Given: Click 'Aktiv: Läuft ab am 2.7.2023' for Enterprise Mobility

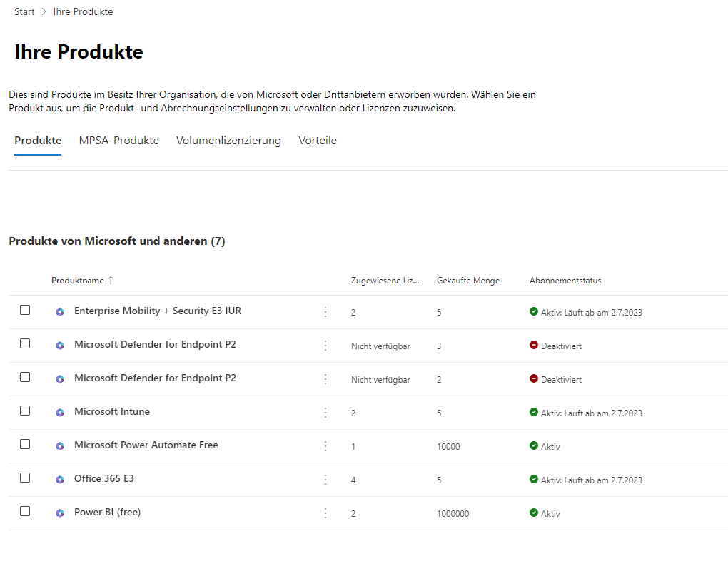Looking at the screenshot, I should 592,313.
